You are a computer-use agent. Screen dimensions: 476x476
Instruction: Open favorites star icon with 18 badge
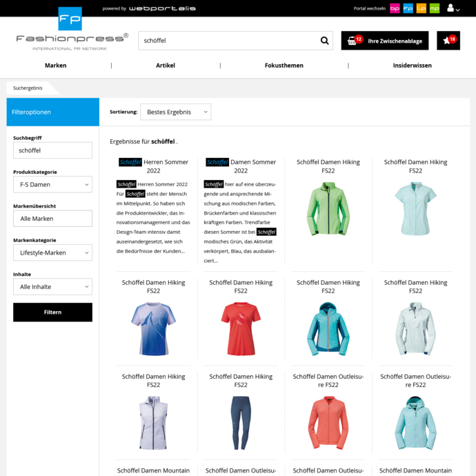coord(448,41)
